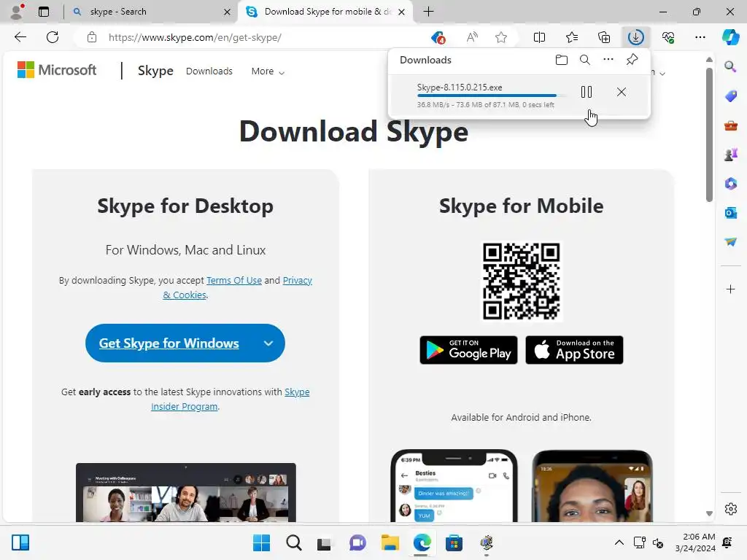
Task: Pause the Skype-8.115.0.215.exe download
Action: tap(587, 92)
